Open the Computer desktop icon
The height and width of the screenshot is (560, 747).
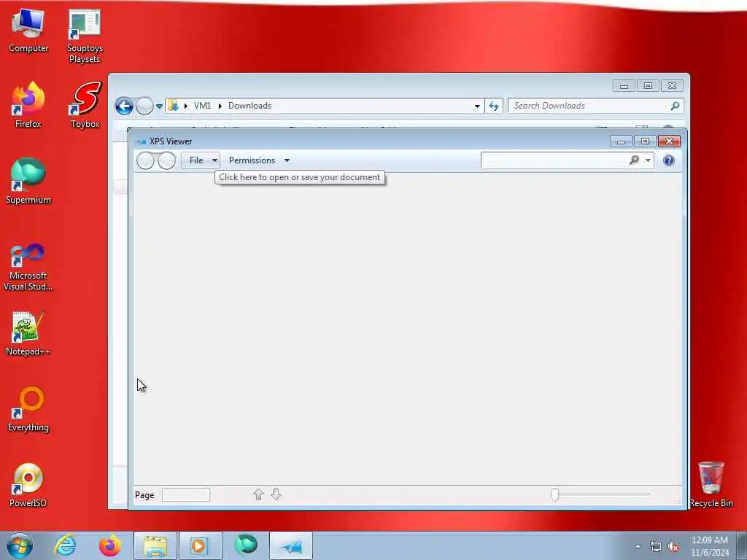[28, 31]
